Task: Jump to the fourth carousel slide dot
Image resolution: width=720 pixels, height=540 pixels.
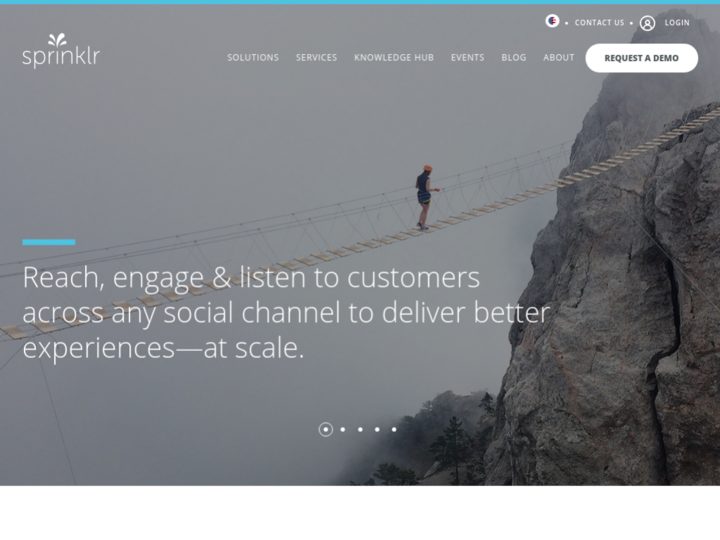Action: pos(377,429)
